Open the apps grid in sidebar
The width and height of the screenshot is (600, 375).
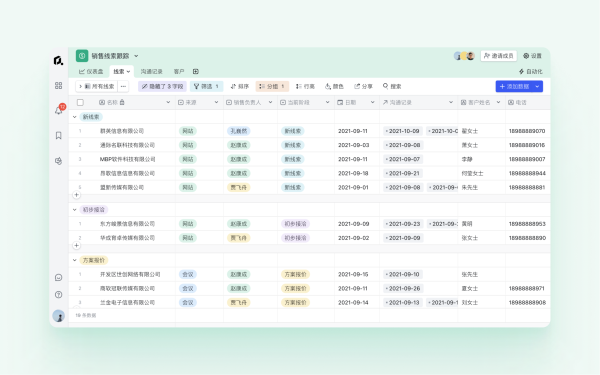[59, 85]
